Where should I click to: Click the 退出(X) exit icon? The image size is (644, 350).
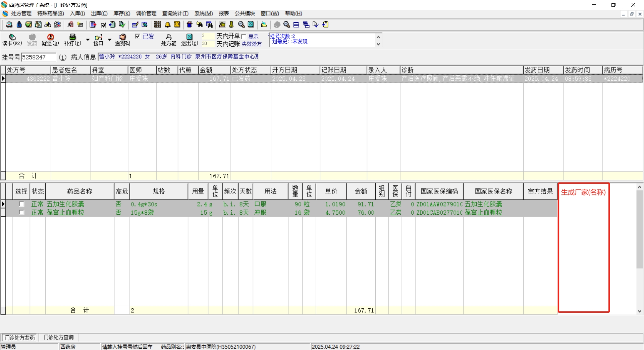pyautogui.click(x=190, y=37)
